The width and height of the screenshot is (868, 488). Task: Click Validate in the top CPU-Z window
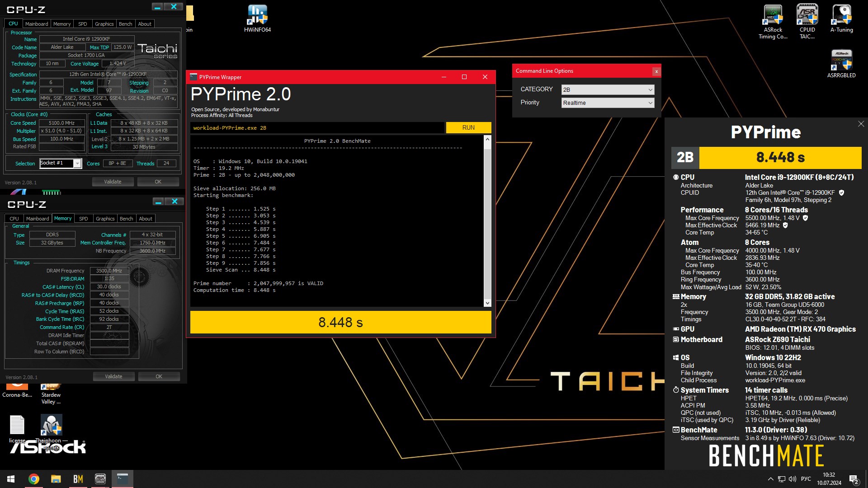[113, 182]
